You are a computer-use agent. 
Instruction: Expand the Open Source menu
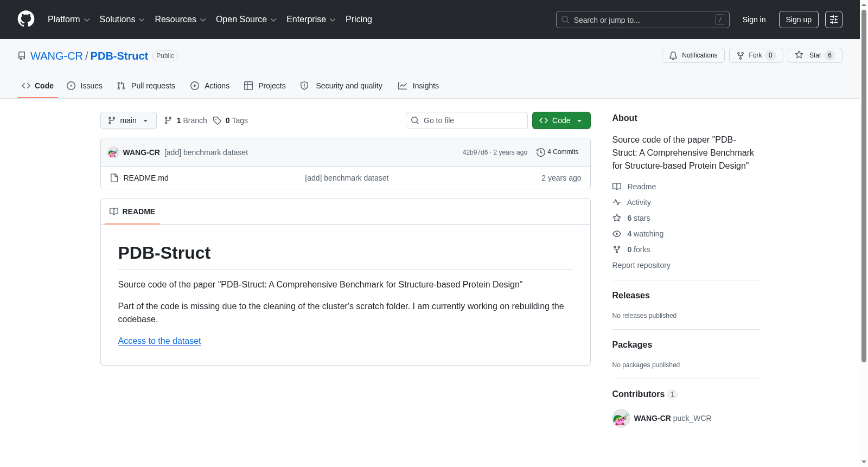point(246,20)
